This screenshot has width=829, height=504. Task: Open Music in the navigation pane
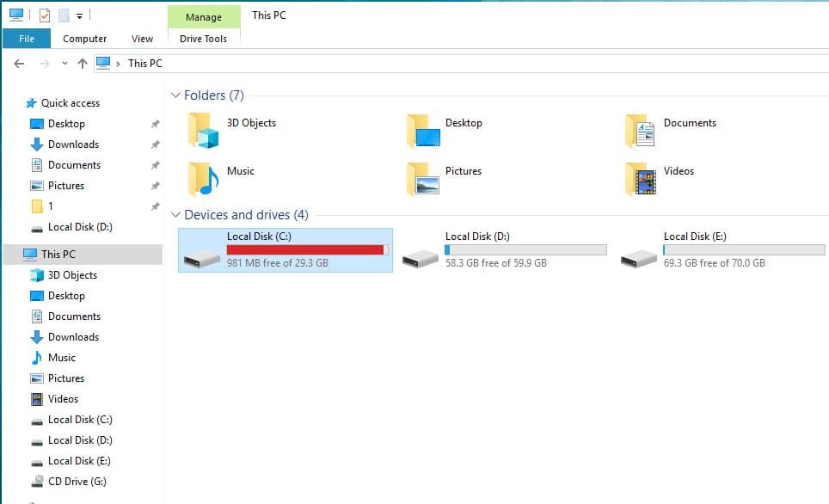click(x=61, y=358)
